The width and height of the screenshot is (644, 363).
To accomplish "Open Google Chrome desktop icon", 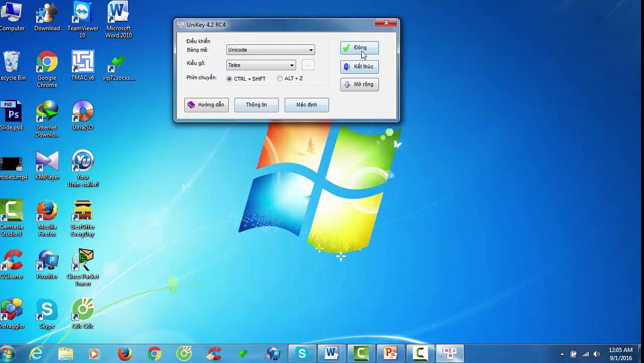I will point(47,70).
